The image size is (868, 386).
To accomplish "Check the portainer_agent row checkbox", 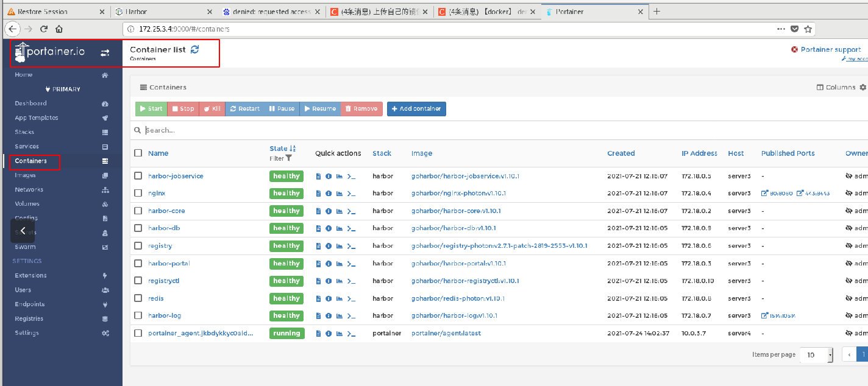I will (x=138, y=333).
